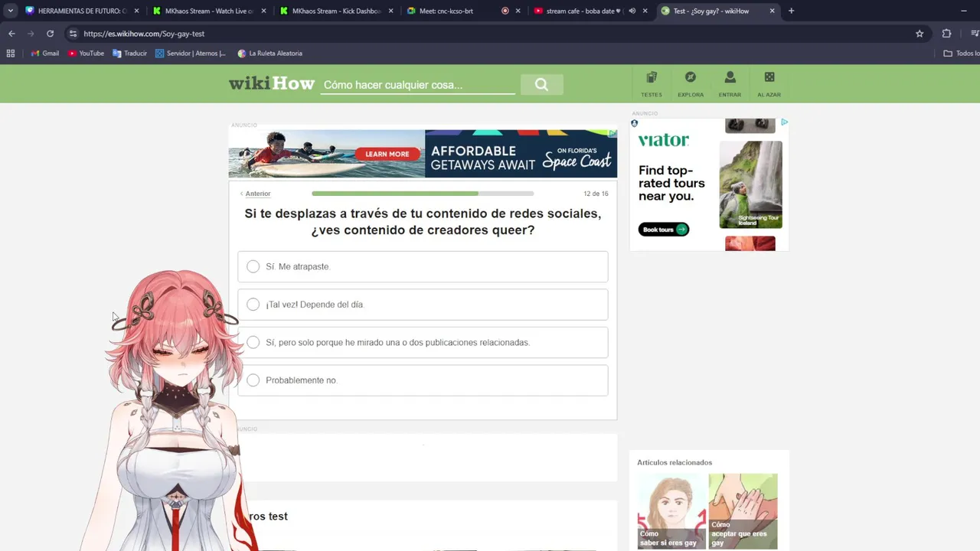Open 'Cómo saber si eres gay' article
Image resolution: width=980 pixels, height=551 pixels.
point(671,510)
